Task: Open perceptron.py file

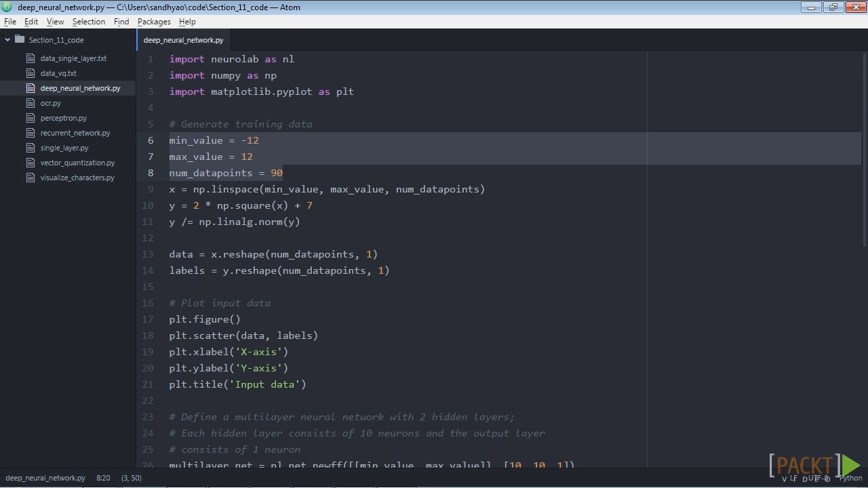Action: 64,118
